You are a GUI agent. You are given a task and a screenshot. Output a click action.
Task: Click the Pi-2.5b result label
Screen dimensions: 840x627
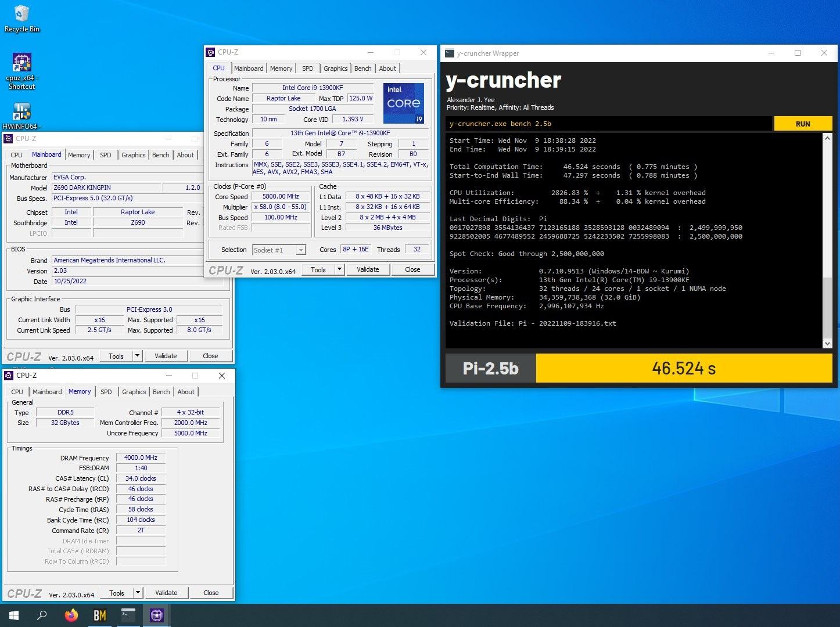[490, 368]
